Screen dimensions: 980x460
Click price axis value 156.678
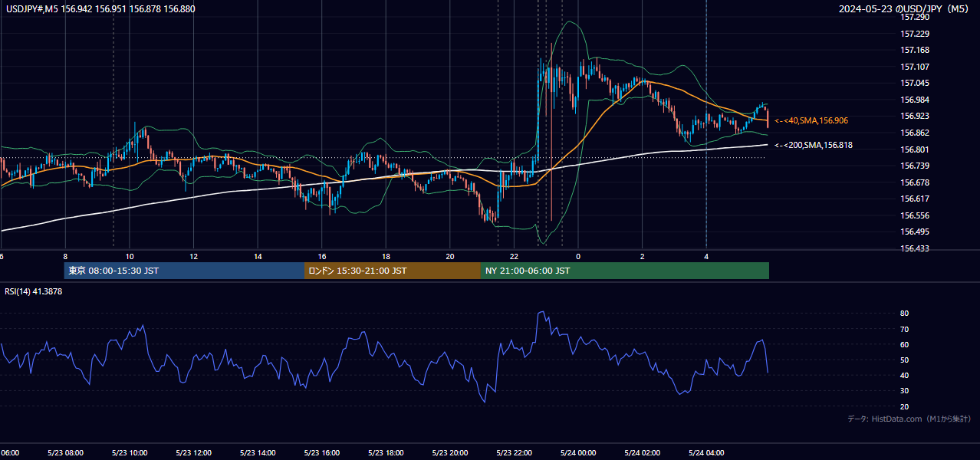[x=914, y=182]
